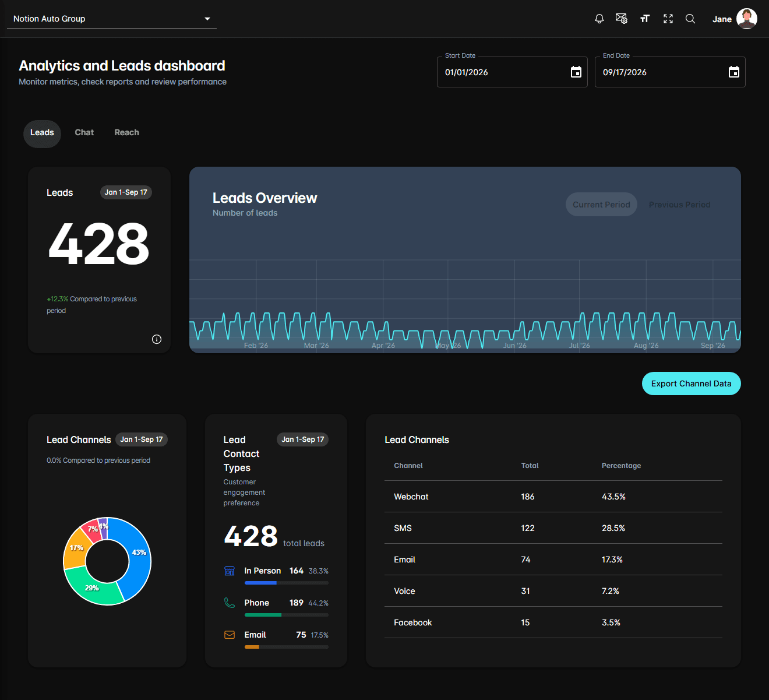Click the End Date field 09/17/2026
Viewport: 769px width, 700px height.
coord(670,72)
